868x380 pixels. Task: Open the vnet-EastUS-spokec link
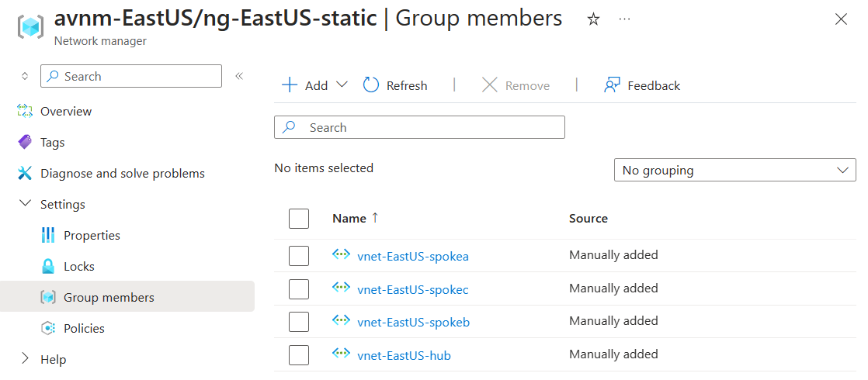412,290
